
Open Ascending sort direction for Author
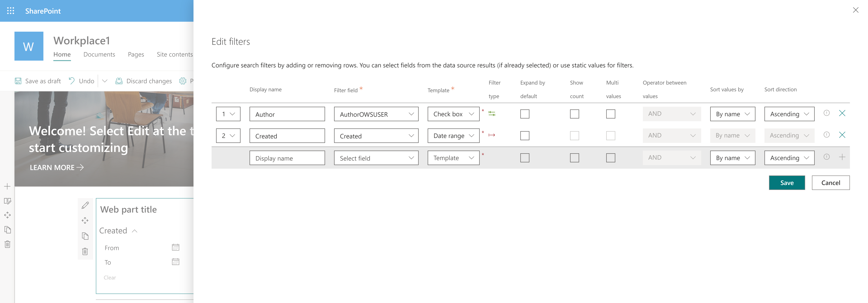[x=789, y=114]
